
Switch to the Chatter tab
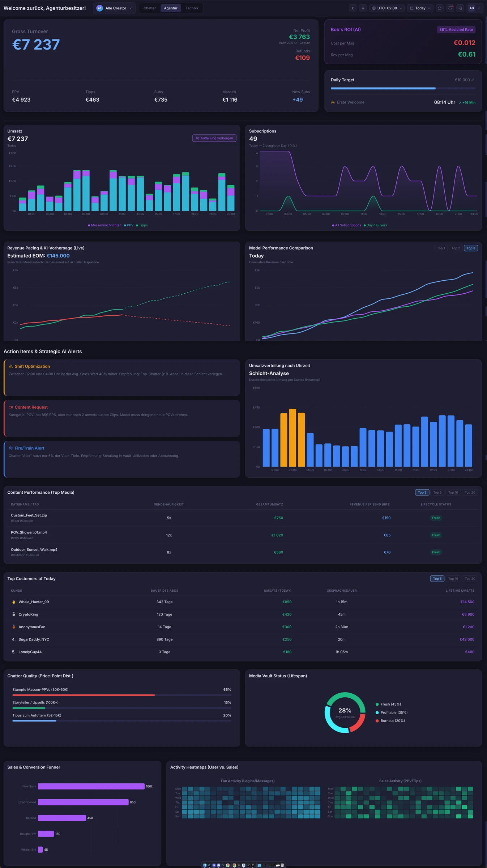(x=150, y=8)
